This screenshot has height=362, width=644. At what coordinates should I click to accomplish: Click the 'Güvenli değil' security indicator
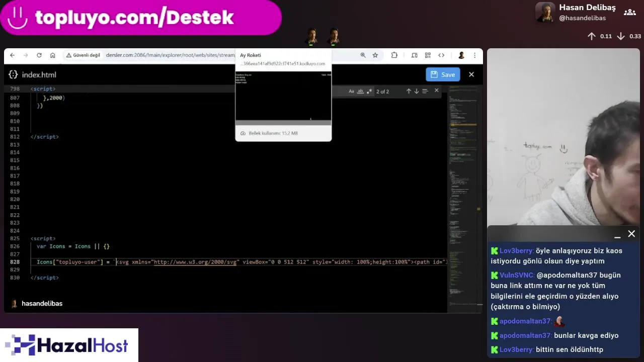tap(83, 55)
